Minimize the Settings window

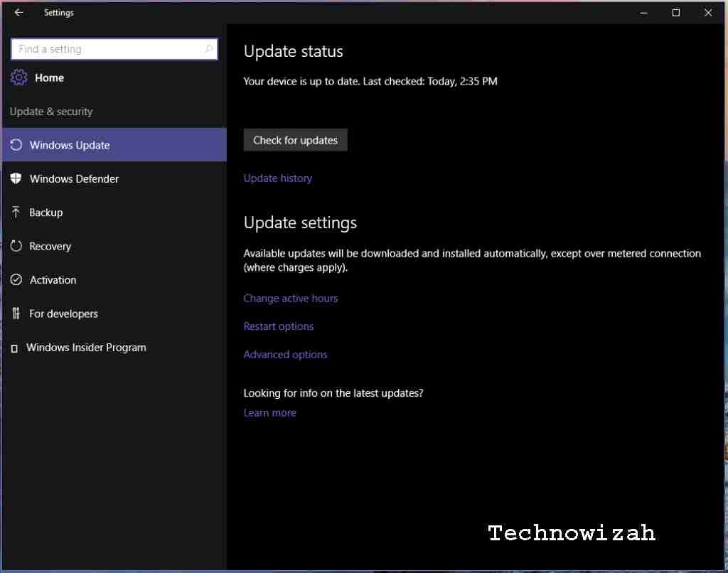click(643, 13)
